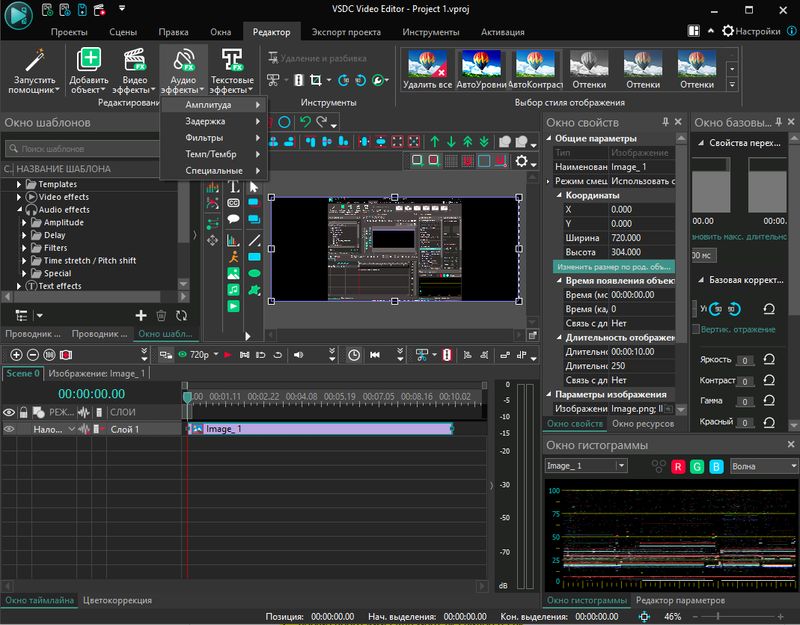The width and height of the screenshot is (800, 625).
Task: Select the ellipse shape tool
Action: tap(254, 273)
